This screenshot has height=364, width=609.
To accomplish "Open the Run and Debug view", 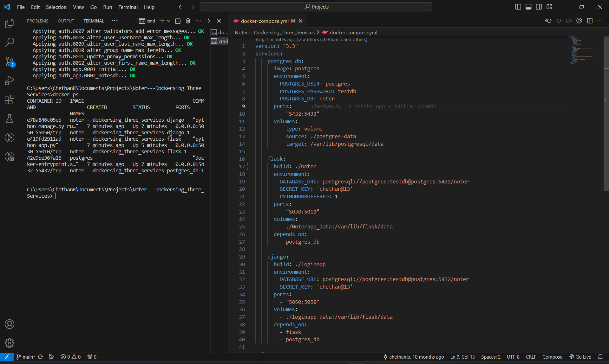I will [10, 80].
